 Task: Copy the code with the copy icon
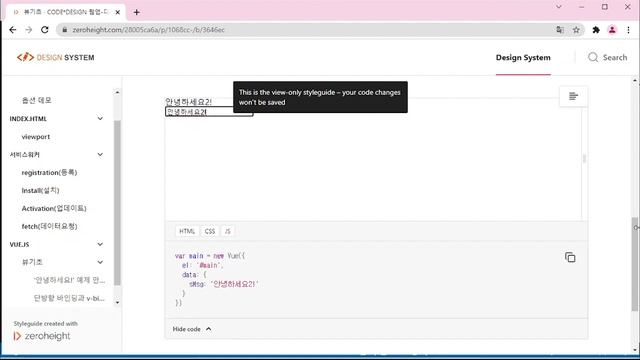[x=570, y=257]
